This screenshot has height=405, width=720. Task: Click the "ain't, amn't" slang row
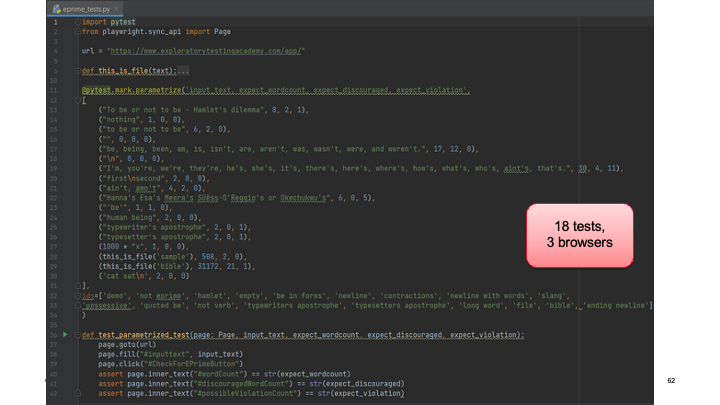[152, 188]
